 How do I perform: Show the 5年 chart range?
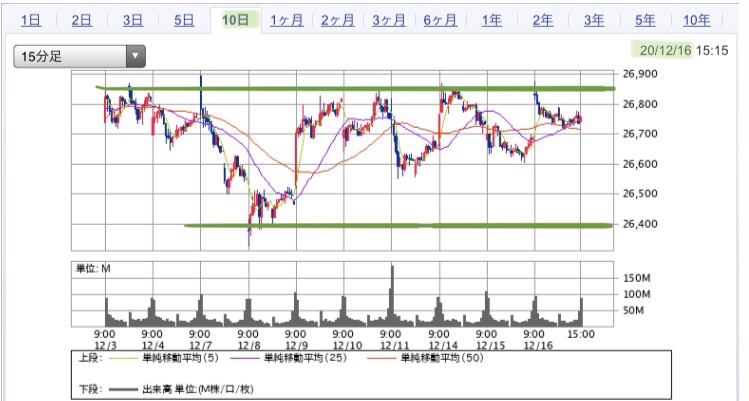[x=645, y=20]
